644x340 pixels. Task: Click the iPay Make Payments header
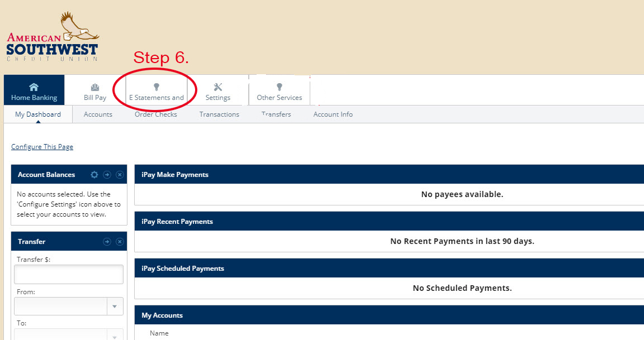click(389, 174)
